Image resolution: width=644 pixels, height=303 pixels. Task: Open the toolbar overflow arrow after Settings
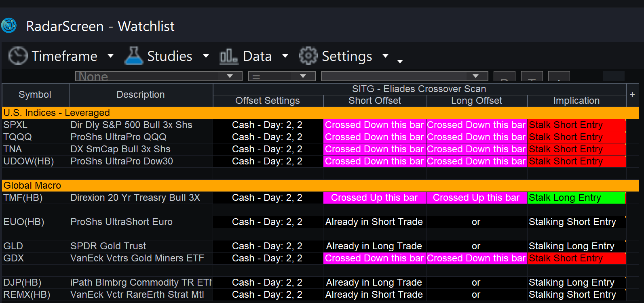pyautogui.click(x=400, y=61)
